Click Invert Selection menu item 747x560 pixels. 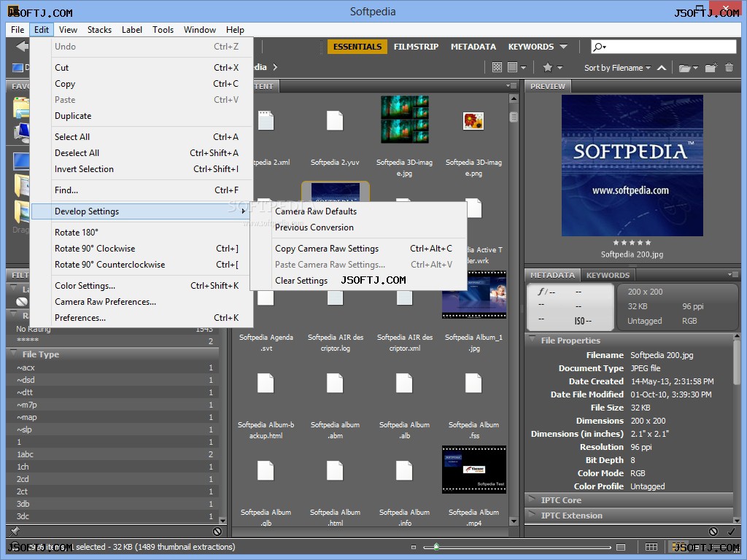(x=142, y=169)
